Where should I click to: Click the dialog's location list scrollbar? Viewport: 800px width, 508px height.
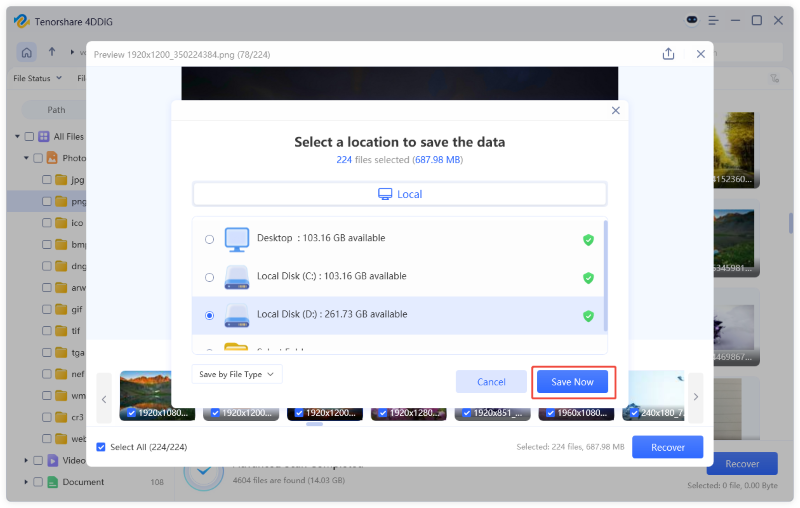(x=606, y=275)
